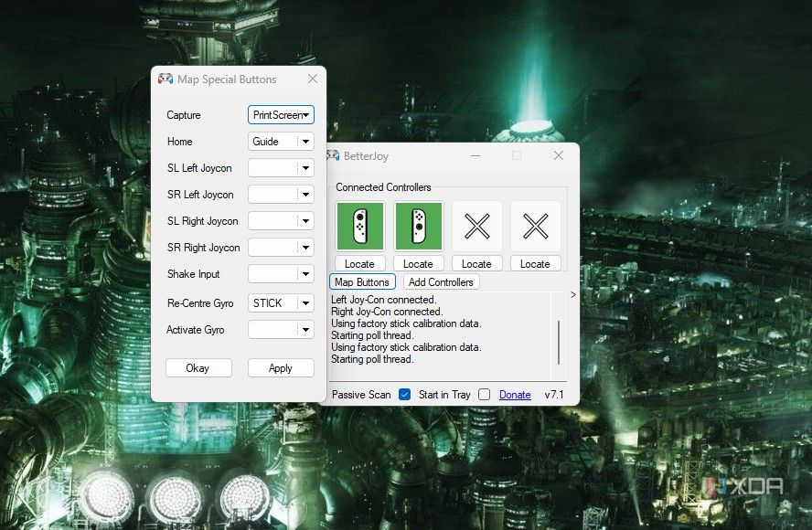The width and height of the screenshot is (812, 530).
Task: Click the connected Right Joy-Con icon
Action: click(x=418, y=226)
